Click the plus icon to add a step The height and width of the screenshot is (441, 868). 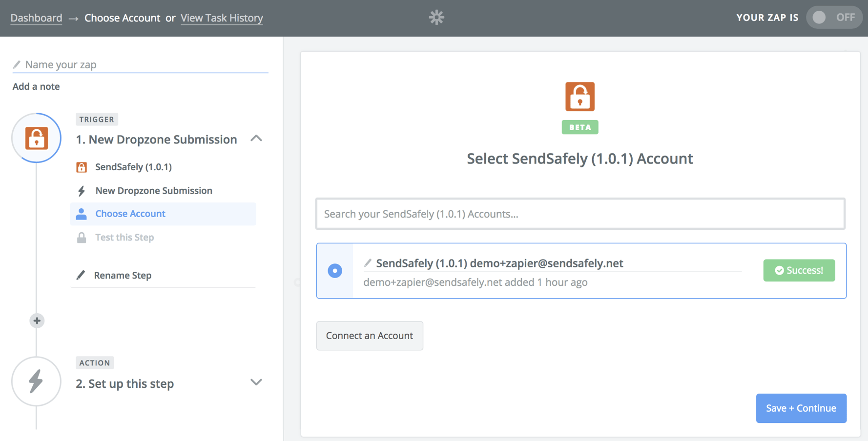[37, 321]
